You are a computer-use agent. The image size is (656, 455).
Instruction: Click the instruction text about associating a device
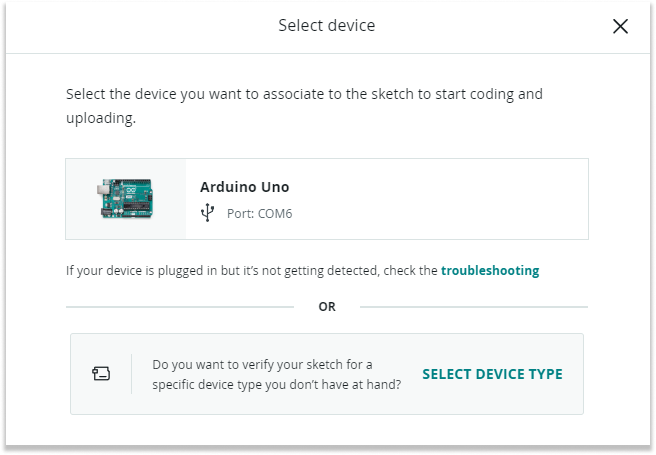(304, 94)
